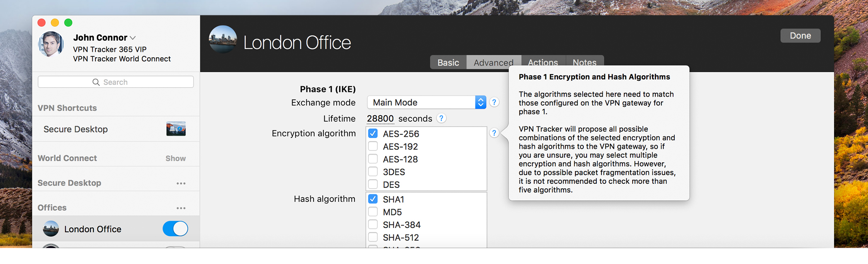Toggle London Office connection switch
This screenshot has width=868, height=264.
point(175,229)
